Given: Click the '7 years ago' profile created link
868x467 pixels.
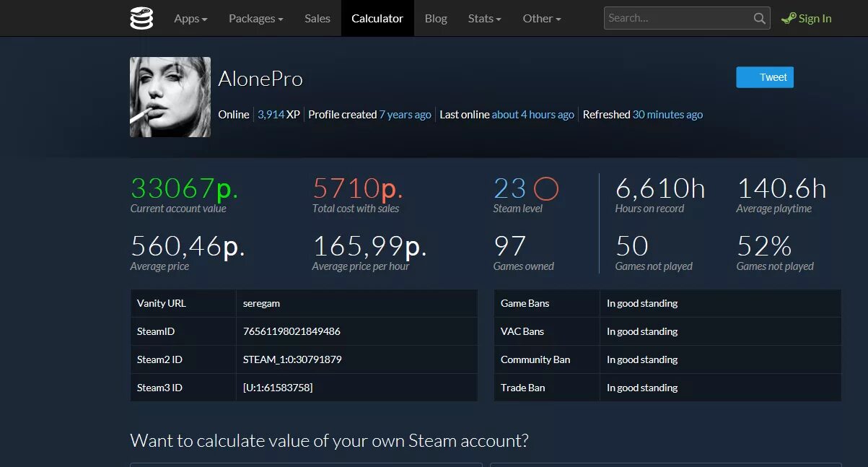Looking at the screenshot, I should pos(405,114).
